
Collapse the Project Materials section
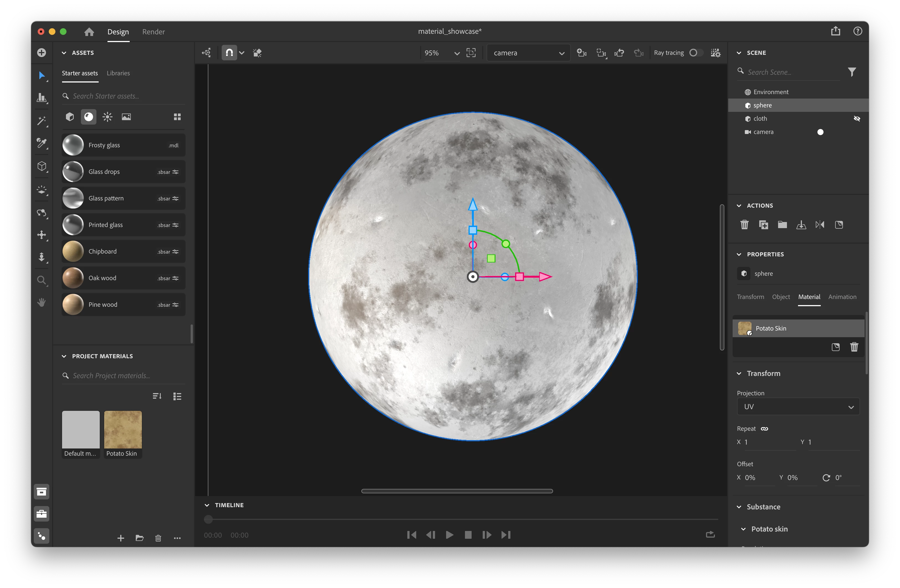click(64, 356)
